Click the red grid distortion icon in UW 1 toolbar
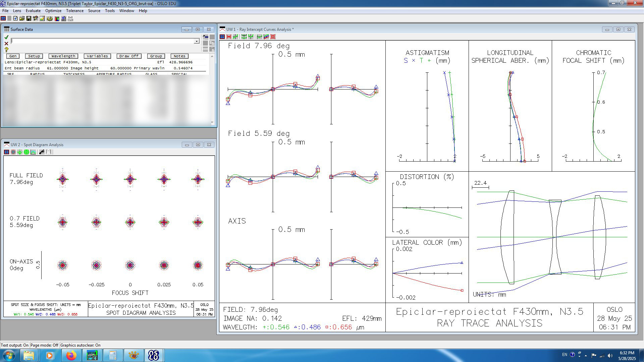The image size is (644, 362). (x=273, y=37)
